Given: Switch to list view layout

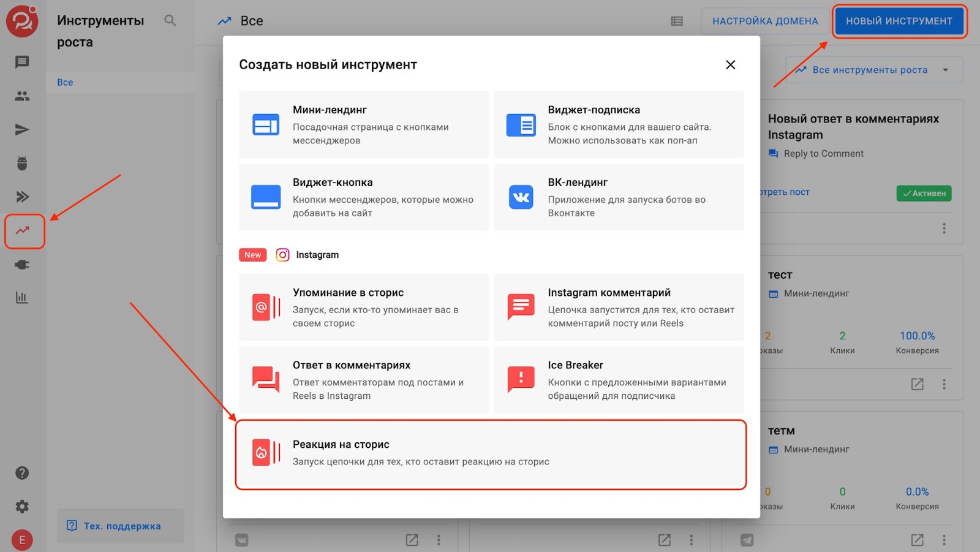Looking at the screenshot, I should coord(677,21).
